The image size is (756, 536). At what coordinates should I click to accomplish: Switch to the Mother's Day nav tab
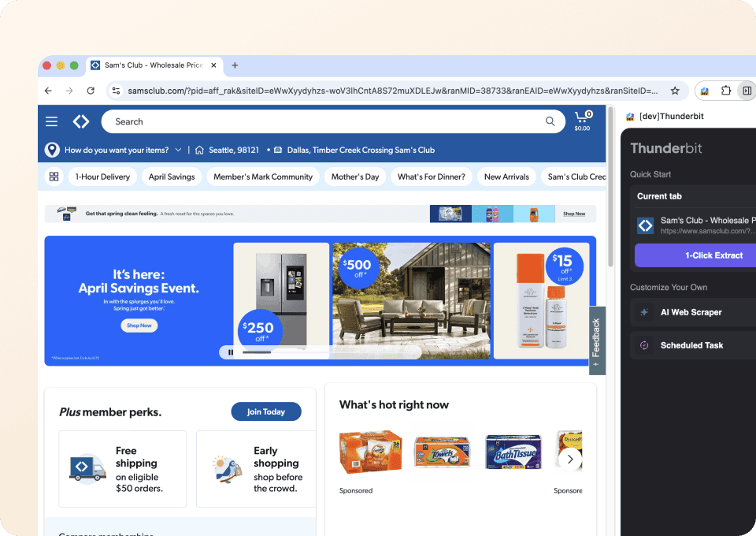[355, 177]
